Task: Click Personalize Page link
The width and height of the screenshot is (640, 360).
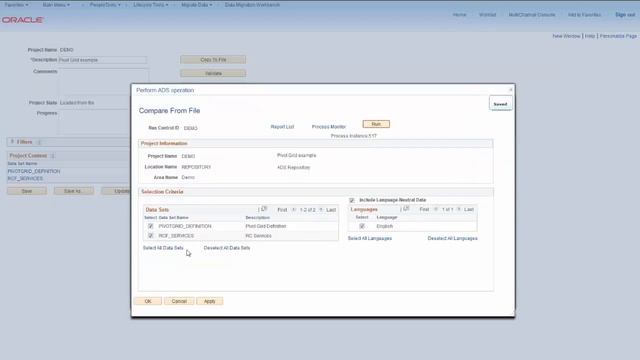Action: point(618,36)
